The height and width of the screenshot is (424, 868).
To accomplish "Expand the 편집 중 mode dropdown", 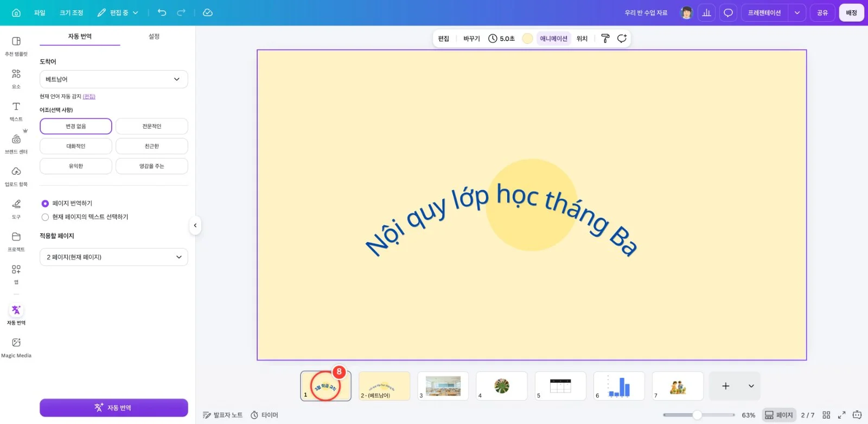I will [118, 12].
